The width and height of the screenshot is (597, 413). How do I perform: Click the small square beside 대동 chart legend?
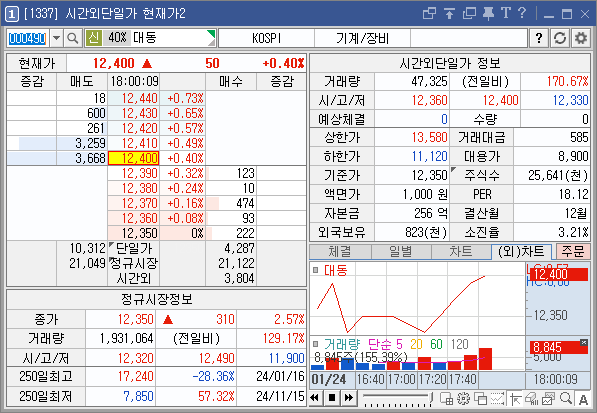click(x=315, y=270)
